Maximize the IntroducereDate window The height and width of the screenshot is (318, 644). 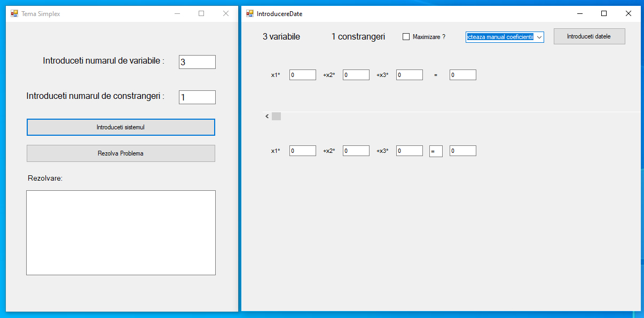point(604,13)
